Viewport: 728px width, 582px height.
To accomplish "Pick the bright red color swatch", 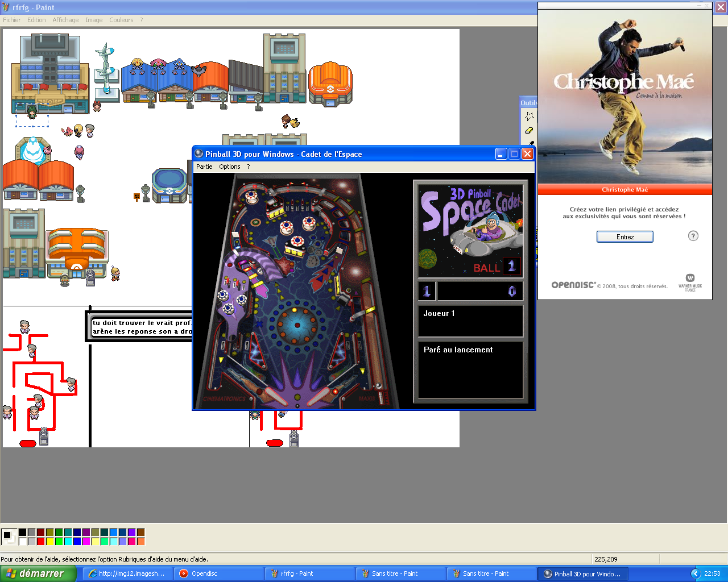I will coord(40,542).
